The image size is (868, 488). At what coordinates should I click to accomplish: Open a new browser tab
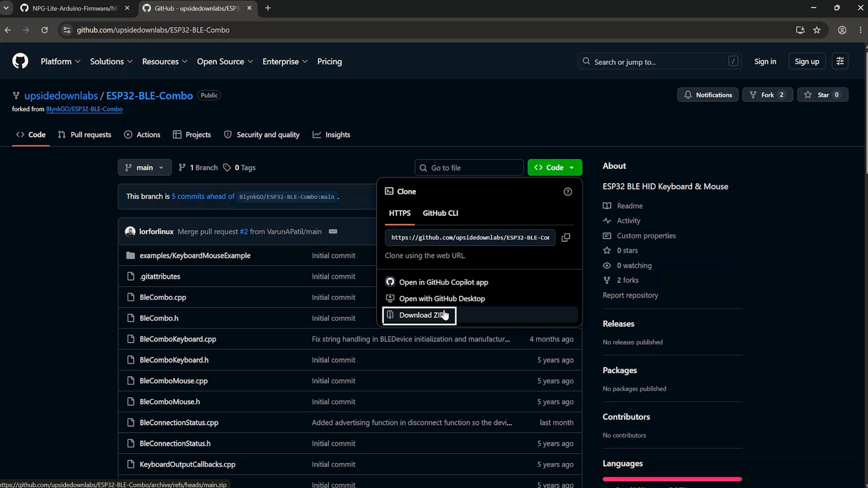[268, 8]
